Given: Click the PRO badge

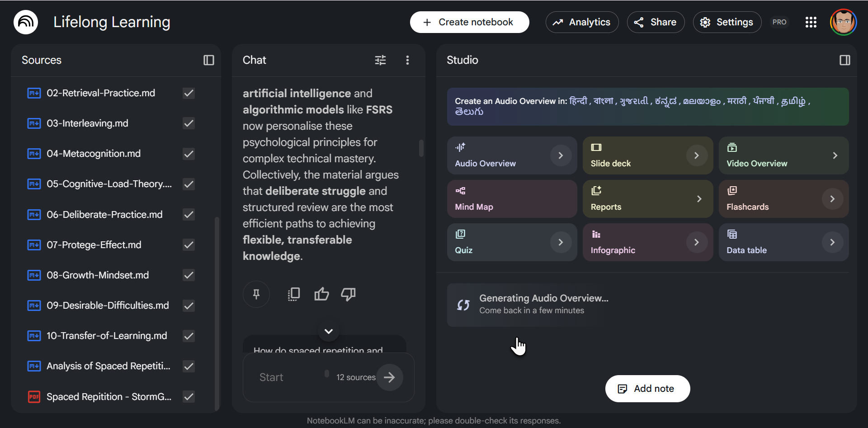Looking at the screenshot, I should pyautogui.click(x=779, y=22).
